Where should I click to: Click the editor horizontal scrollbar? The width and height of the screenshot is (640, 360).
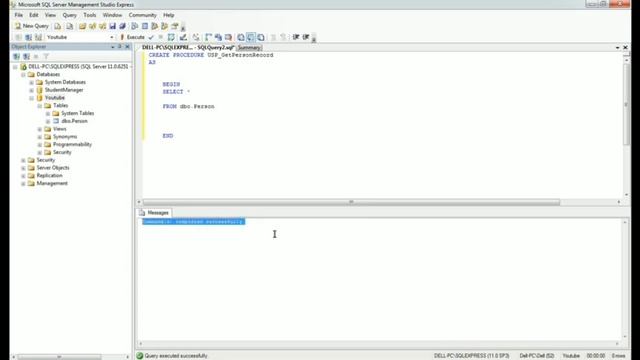pos(351,202)
